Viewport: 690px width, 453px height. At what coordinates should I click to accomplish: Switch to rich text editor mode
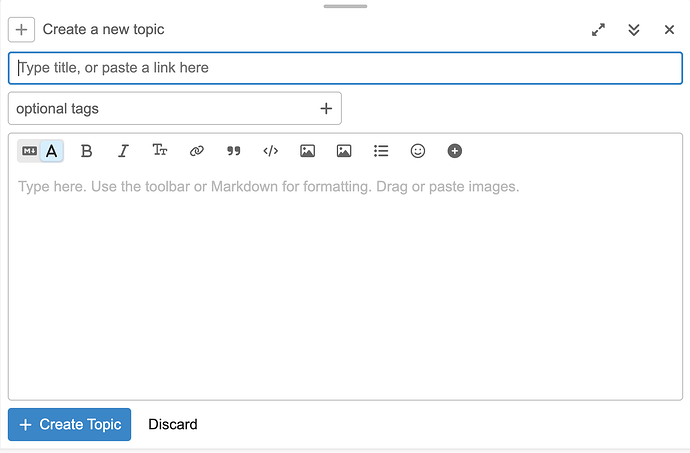pyautogui.click(x=52, y=151)
